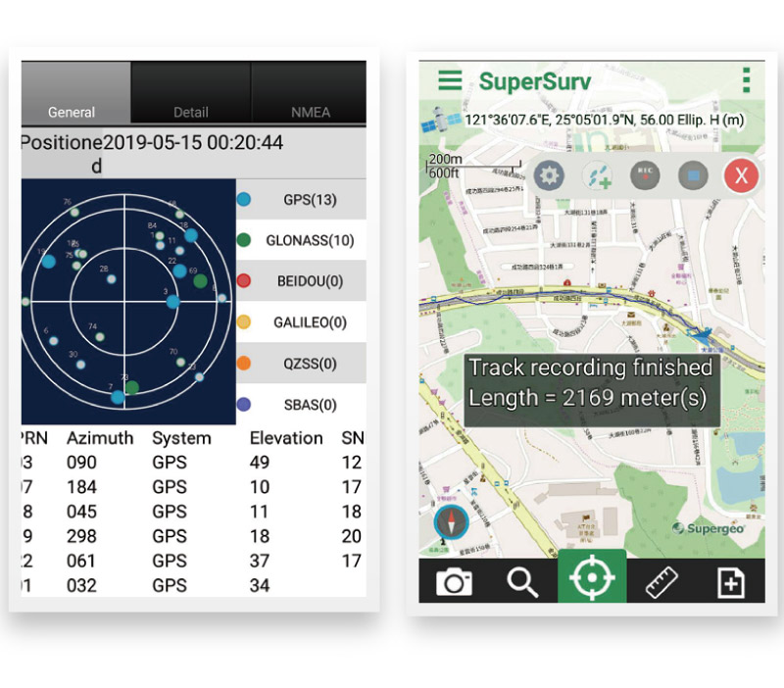Select the GPS(13) legend row

(x=301, y=200)
